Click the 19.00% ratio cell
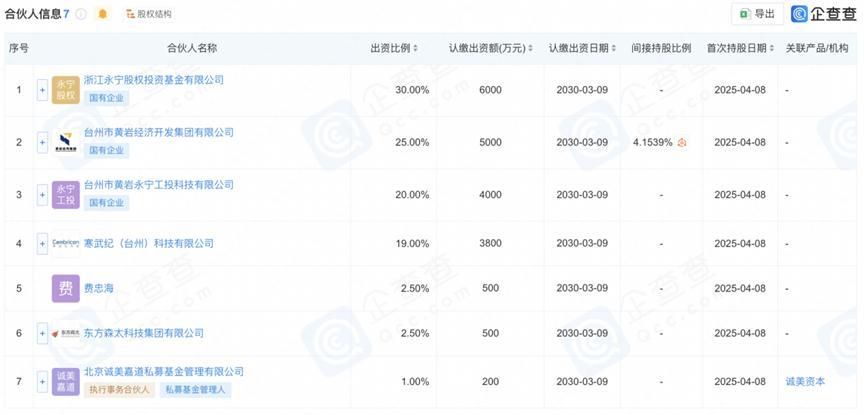 (x=412, y=243)
